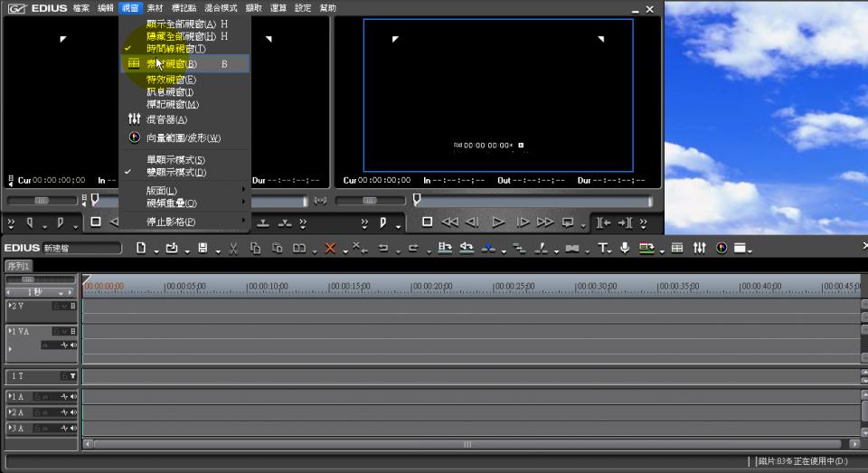This screenshot has width=868, height=473.
Task: Click the red X Delete icon
Action: click(330, 248)
